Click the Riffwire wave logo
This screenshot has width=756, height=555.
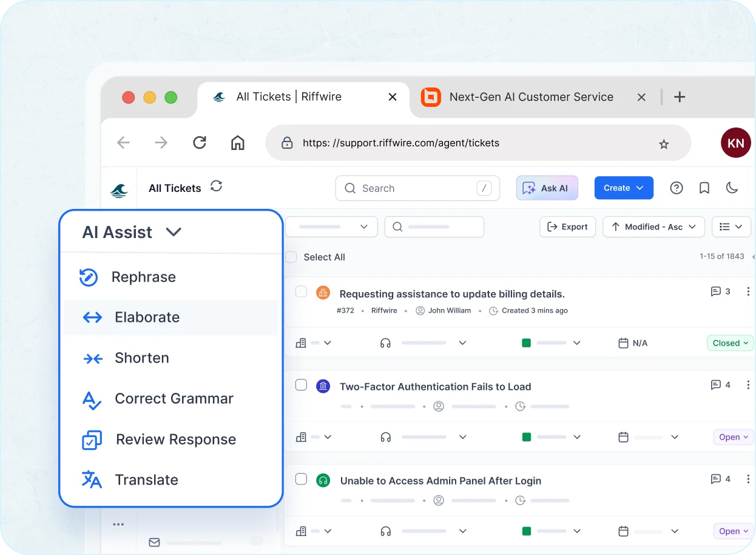point(119,191)
